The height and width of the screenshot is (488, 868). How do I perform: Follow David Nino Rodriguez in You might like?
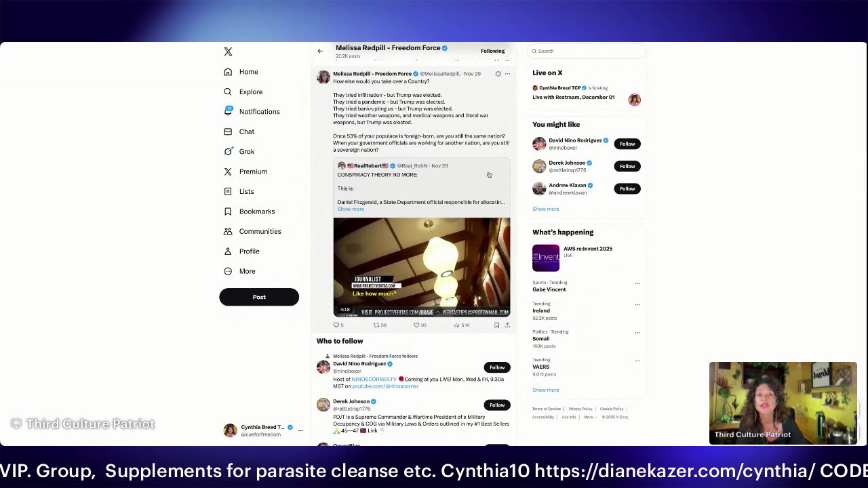(627, 144)
